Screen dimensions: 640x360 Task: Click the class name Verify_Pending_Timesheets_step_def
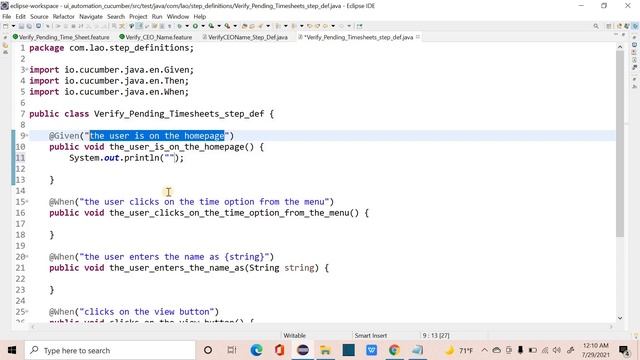point(179,114)
